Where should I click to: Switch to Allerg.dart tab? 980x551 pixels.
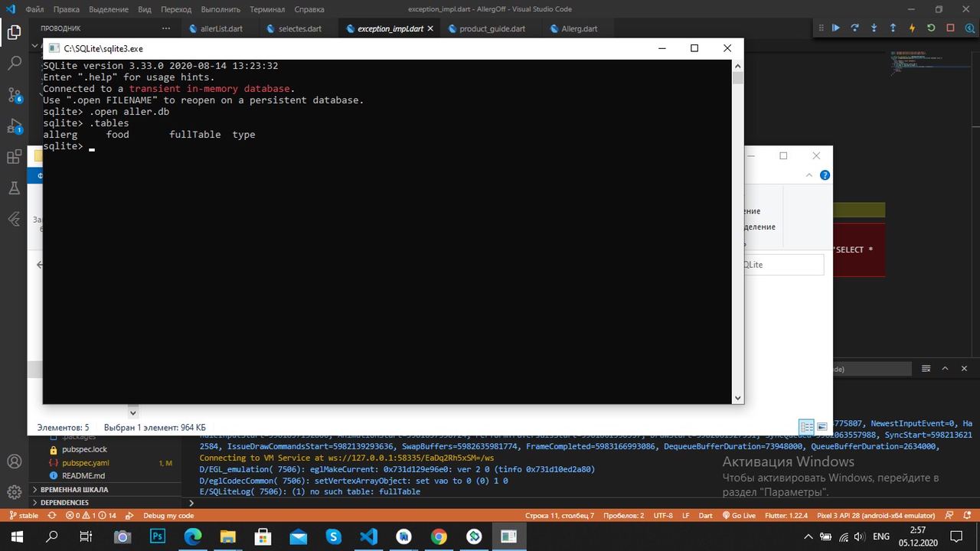(x=580, y=28)
